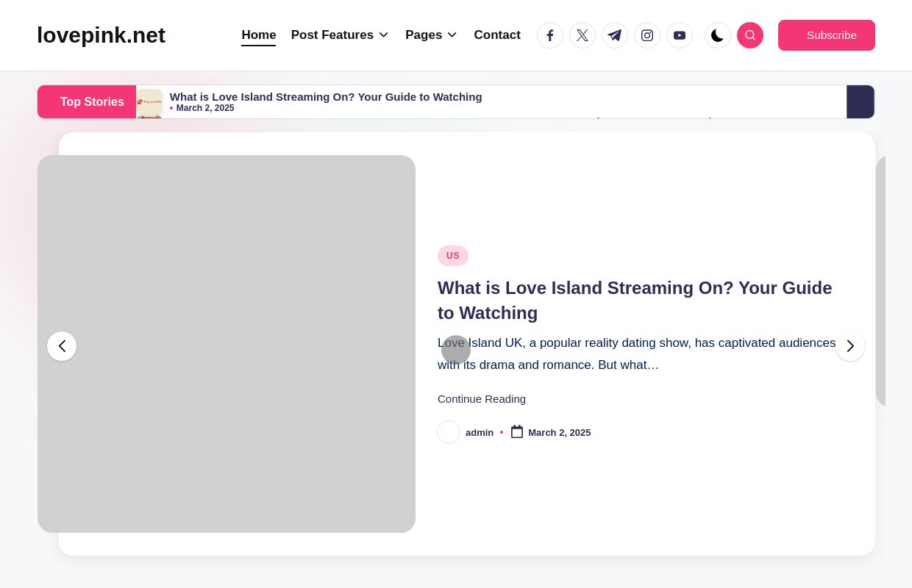912x588 pixels.
Task: Click the ticker's March 2, 2025 date
Action: coord(205,108)
